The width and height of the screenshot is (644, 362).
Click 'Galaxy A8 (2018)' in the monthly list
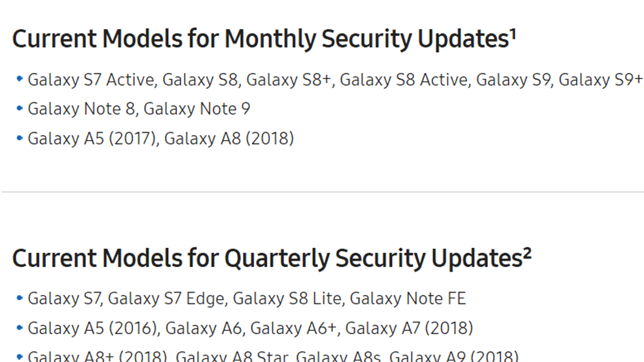tap(229, 139)
